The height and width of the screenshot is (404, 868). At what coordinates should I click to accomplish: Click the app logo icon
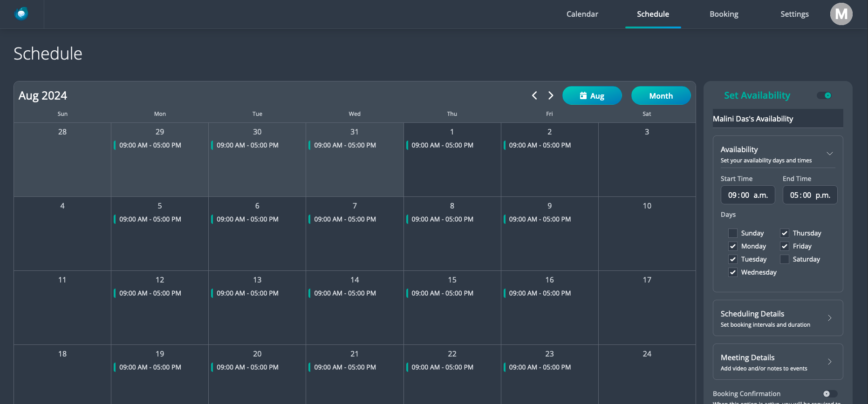(21, 14)
